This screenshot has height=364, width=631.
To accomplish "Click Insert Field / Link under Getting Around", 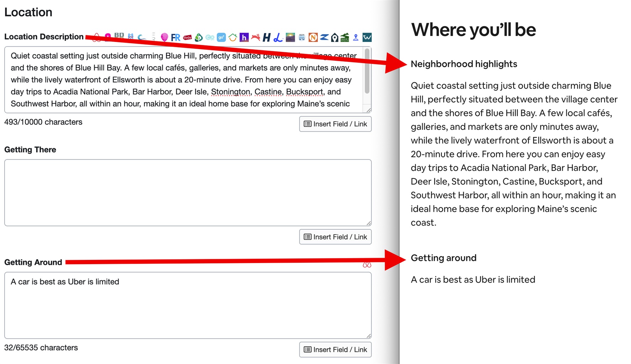I will pos(335,349).
